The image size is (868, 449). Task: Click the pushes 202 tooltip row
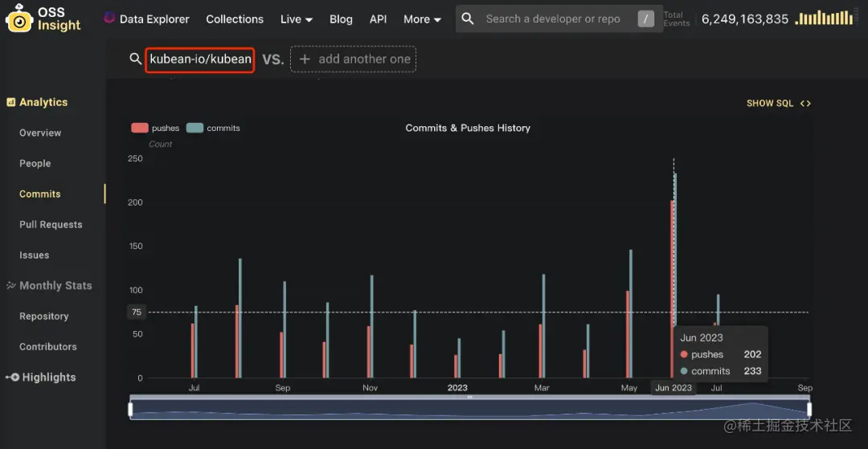[720, 354]
